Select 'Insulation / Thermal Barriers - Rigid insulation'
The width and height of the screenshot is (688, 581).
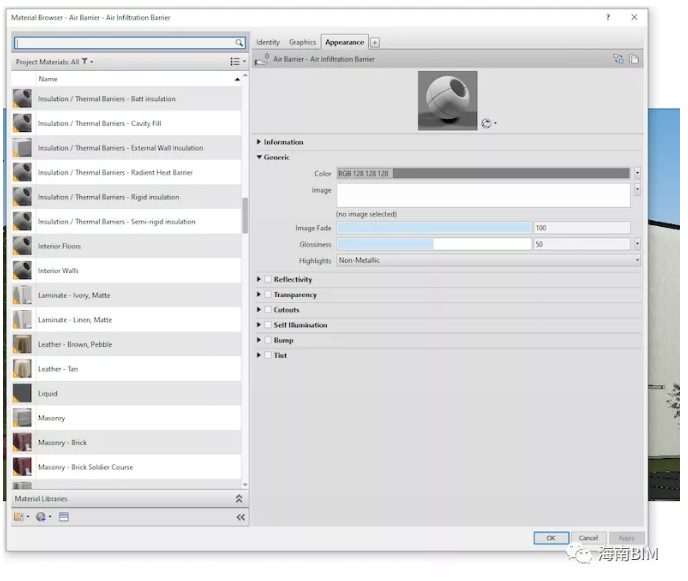pyautogui.click(x=126, y=197)
